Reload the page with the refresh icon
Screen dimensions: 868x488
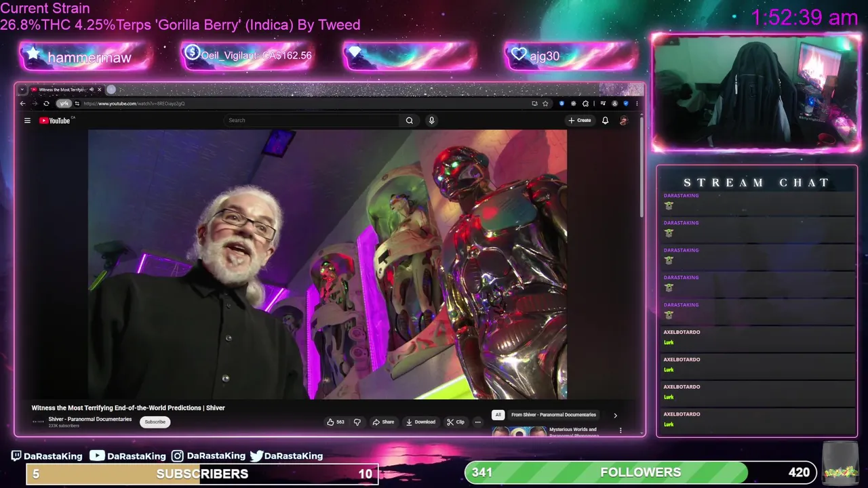[x=46, y=104]
